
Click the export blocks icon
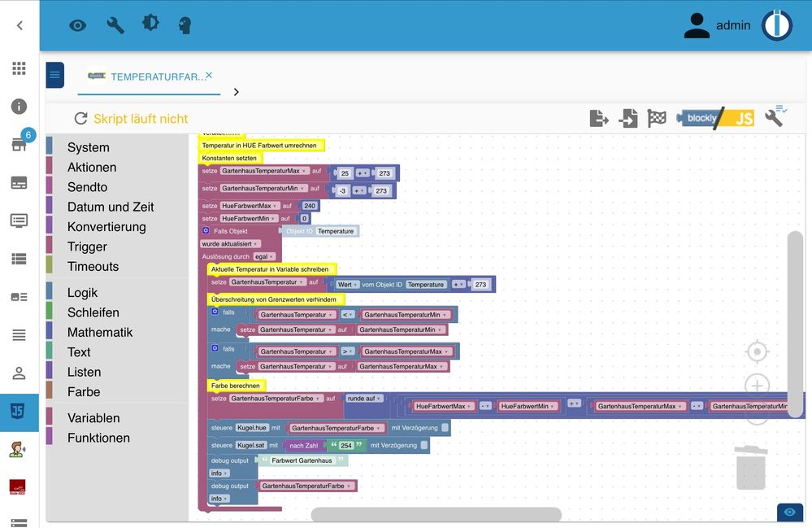tap(599, 119)
